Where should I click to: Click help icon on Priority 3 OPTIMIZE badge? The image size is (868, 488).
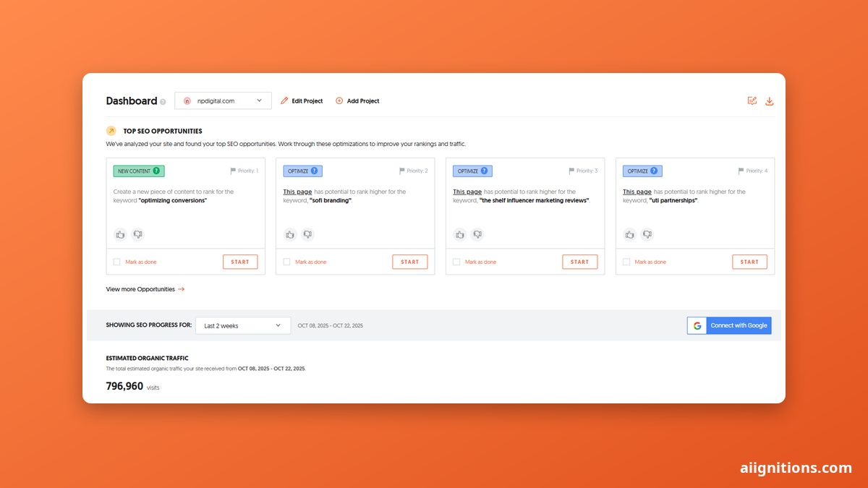pyautogui.click(x=484, y=171)
